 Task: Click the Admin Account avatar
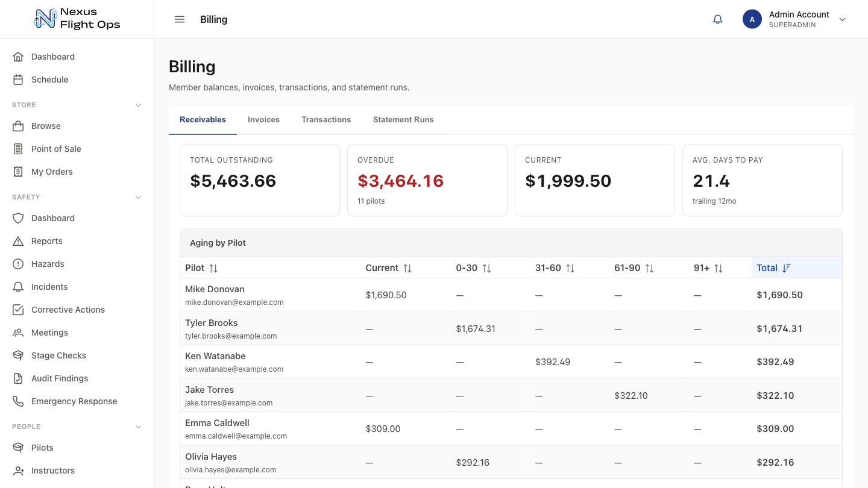pos(752,19)
